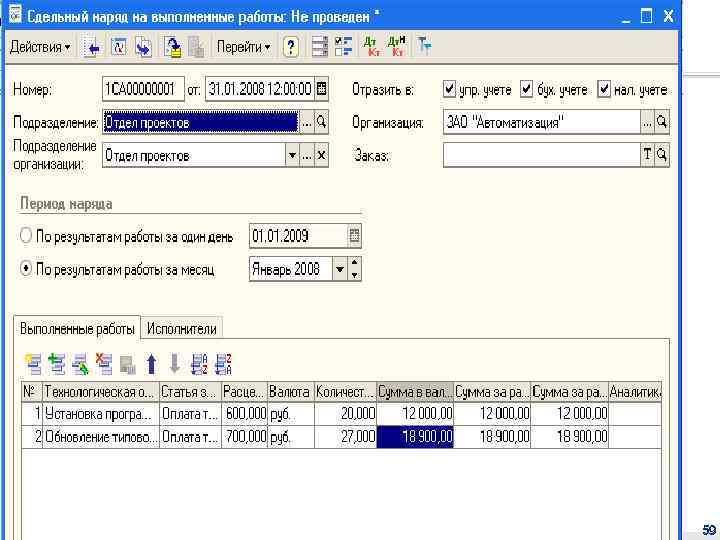
Task: Click ellipsis button for Организация
Action: click(647, 122)
